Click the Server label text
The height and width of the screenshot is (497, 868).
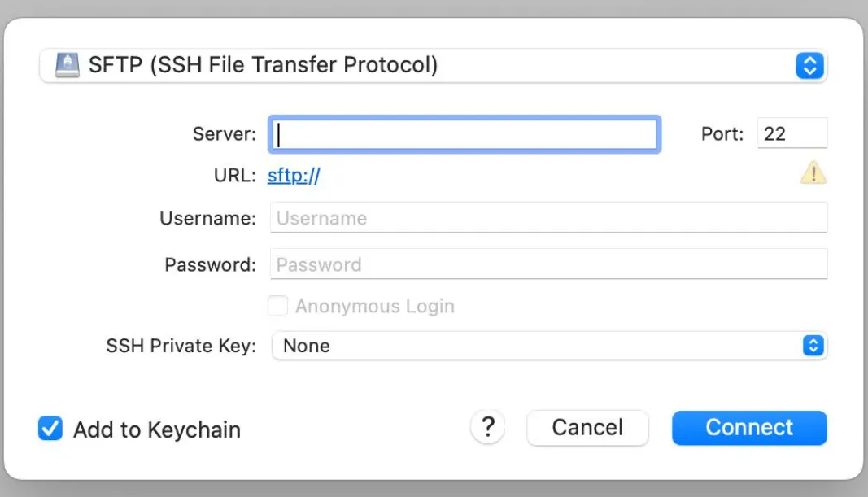[x=225, y=134]
